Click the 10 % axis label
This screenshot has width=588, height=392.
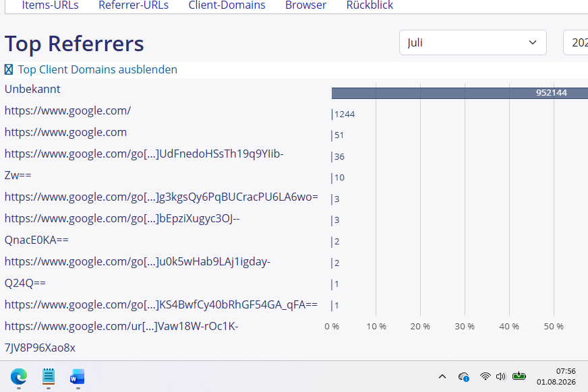point(376,327)
